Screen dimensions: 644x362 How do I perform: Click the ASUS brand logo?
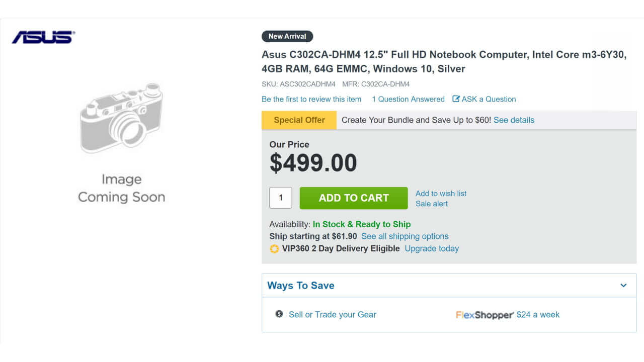click(x=43, y=37)
